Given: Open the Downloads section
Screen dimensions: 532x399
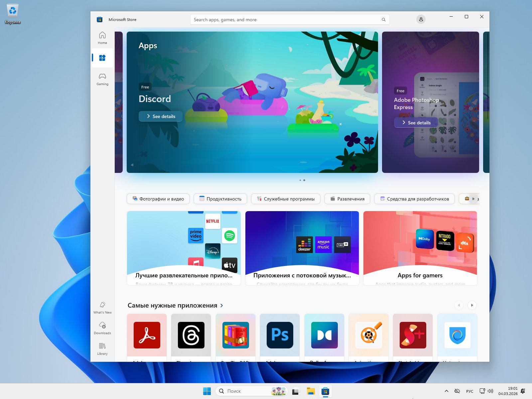Looking at the screenshot, I should pyautogui.click(x=102, y=328).
